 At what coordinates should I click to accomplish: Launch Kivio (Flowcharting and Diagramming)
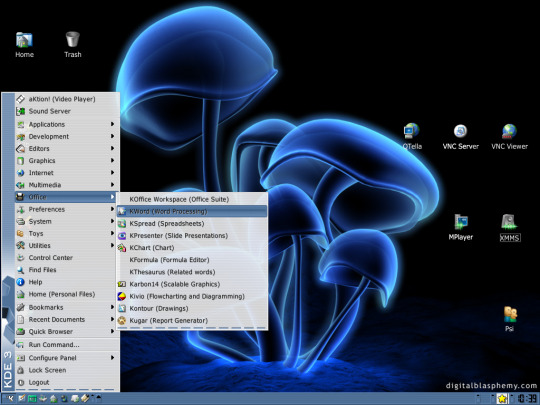click(x=192, y=296)
